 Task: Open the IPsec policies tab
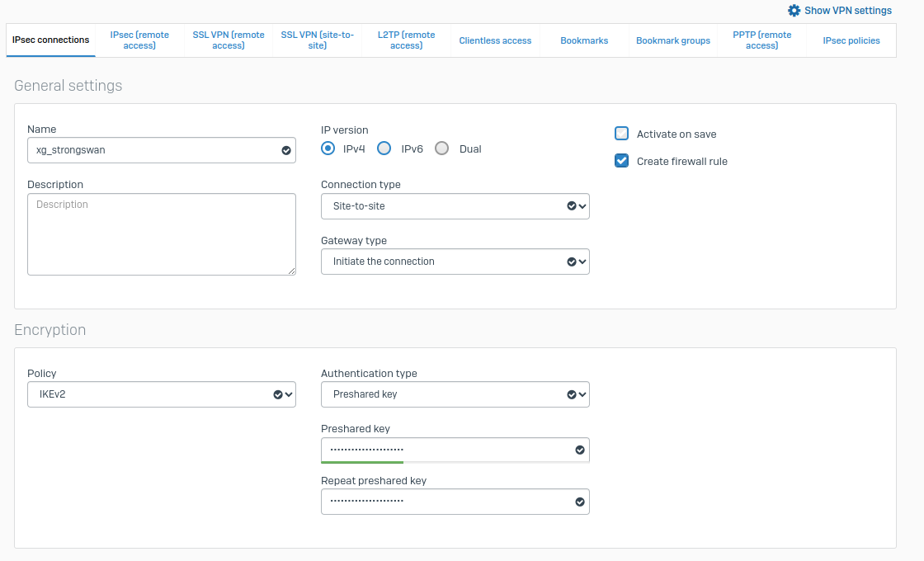pos(851,40)
